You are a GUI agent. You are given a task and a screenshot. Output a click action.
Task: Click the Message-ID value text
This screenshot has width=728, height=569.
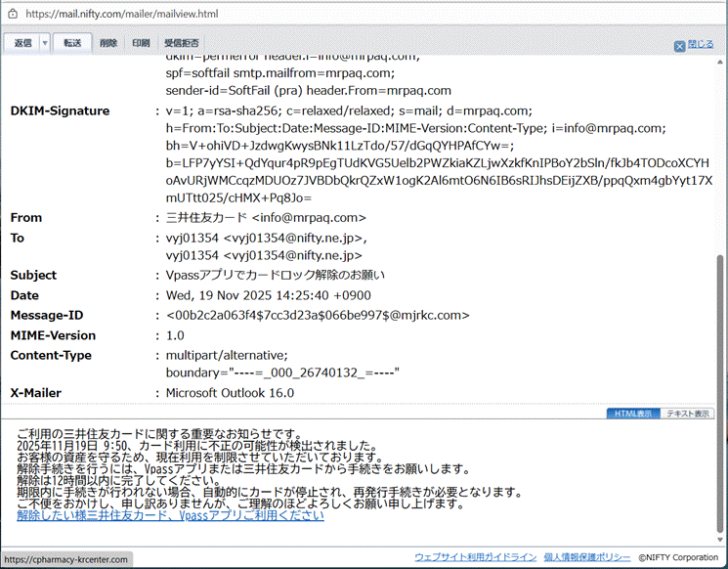pyautogui.click(x=318, y=315)
